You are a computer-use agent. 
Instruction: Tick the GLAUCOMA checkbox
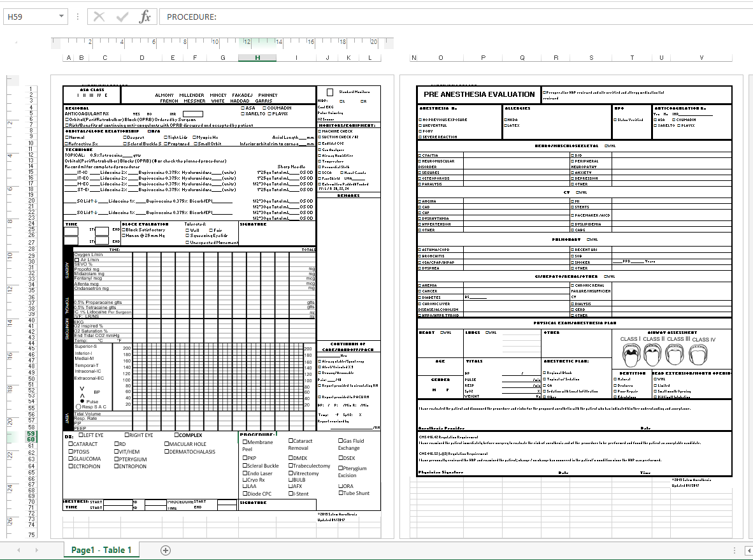click(x=71, y=459)
